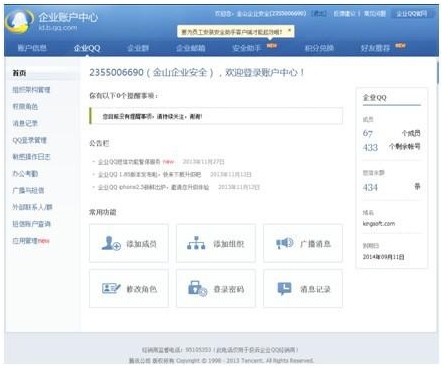This screenshot has height=368, width=443.
Task: Open 权限角色 in the sidebar
Action: pos(25,106)
